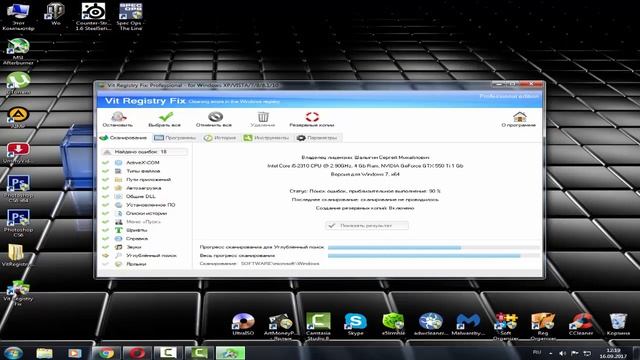
Task: Open the Skype desktop shortcut
Action: 356,324
